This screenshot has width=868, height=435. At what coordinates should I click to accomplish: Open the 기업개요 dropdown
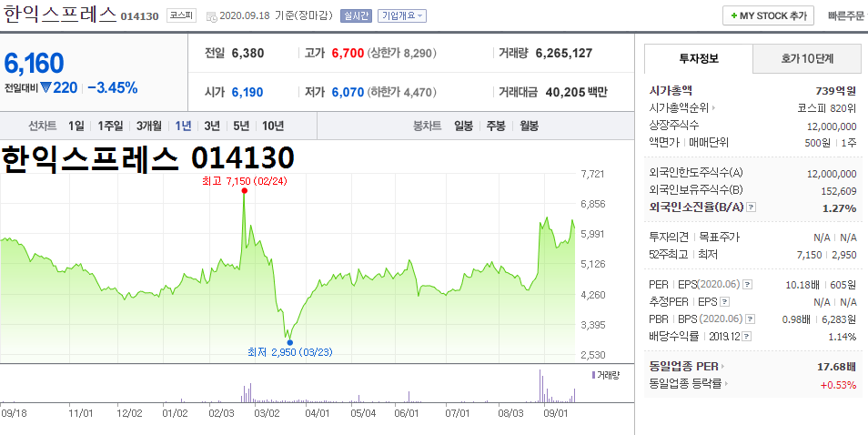[x=402, y=16]
